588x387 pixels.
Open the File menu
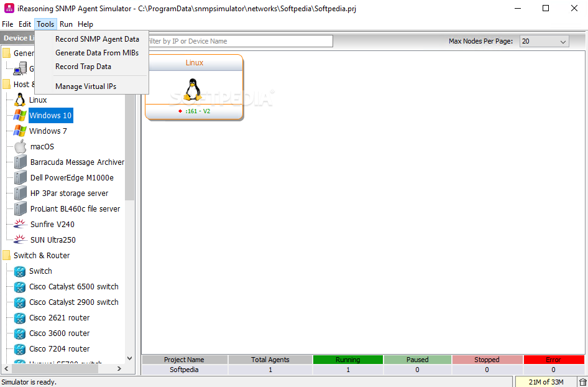(x=7, y=24)
